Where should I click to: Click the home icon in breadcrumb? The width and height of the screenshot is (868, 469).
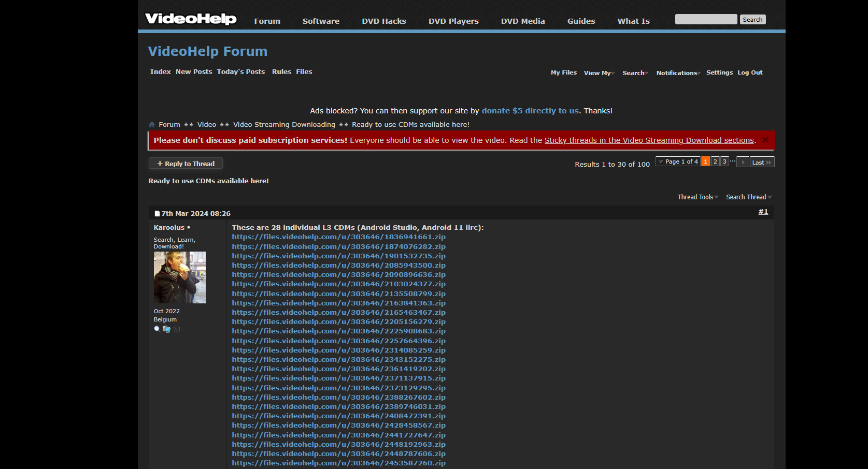tap(152, 125)
